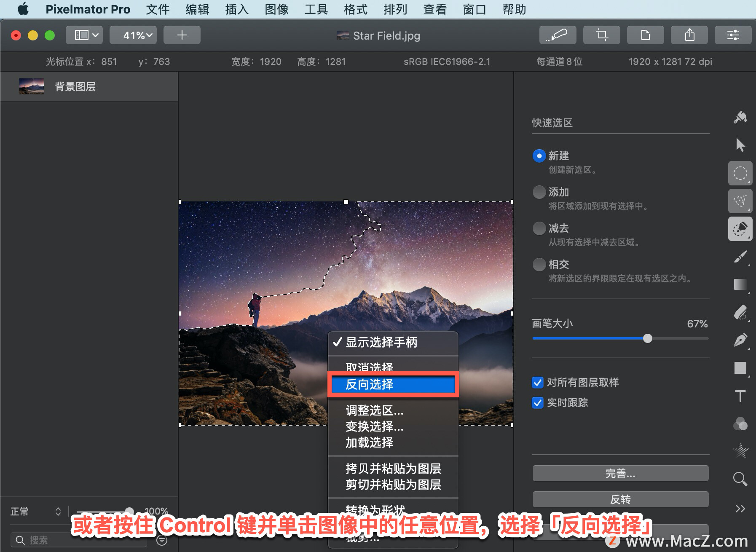Select the Arrange arrow tool
The image size is (756, 552).
[740, 145]
